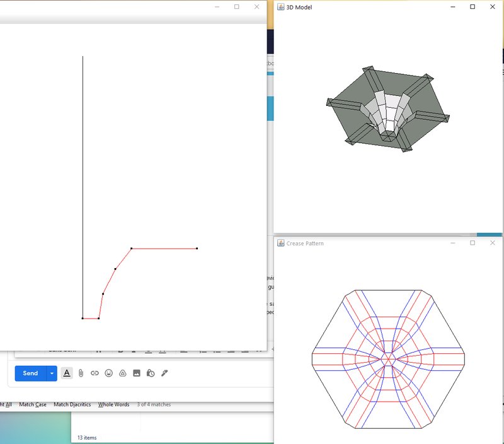Click the insert signature pen icon
Viewport: 504px width, 444px height.
click(x=165, y=373)
